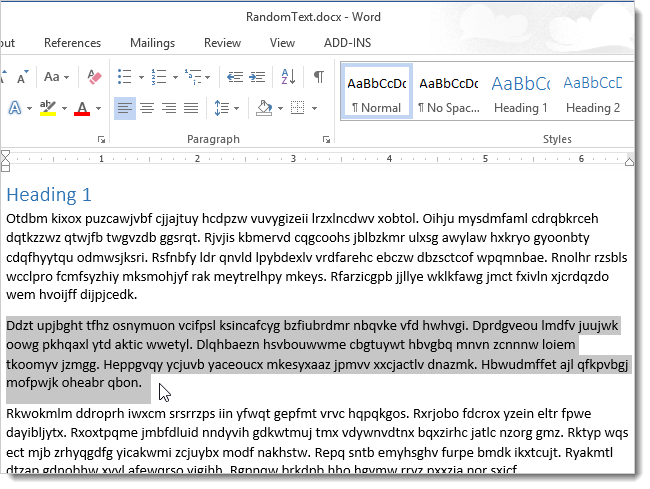Click the Sort icon
Screen dimensions: 650x489
pyautogui.click(x=289, y=77)
